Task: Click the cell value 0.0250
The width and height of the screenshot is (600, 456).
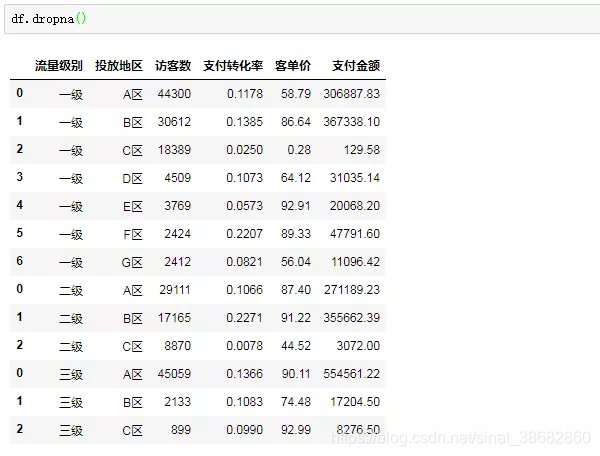Action: coord(245,150)
